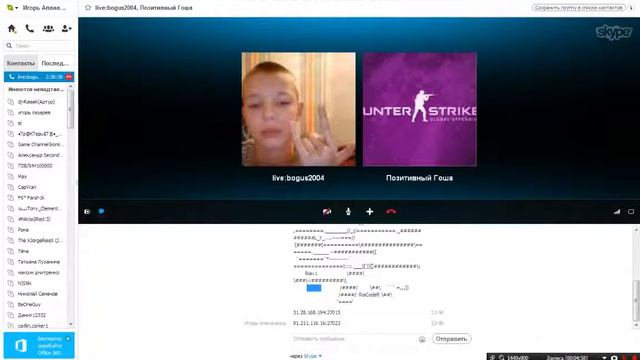Open contact Игорь Лазарев

point(35,113)
